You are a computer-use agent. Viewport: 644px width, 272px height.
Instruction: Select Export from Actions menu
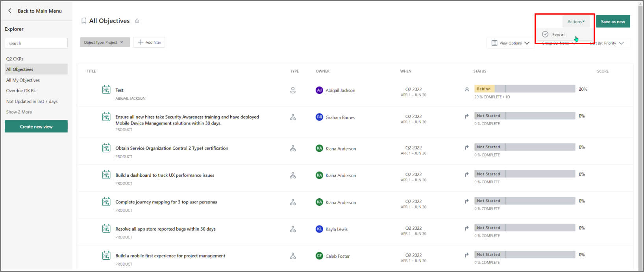coord(558,35)
